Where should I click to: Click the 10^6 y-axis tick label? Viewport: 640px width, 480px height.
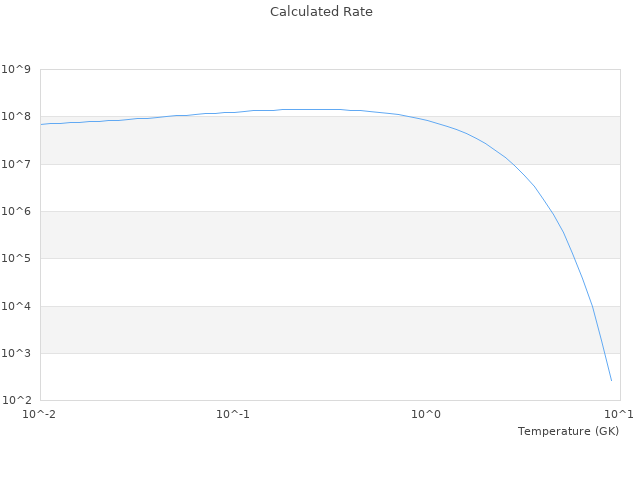point(17,212)
